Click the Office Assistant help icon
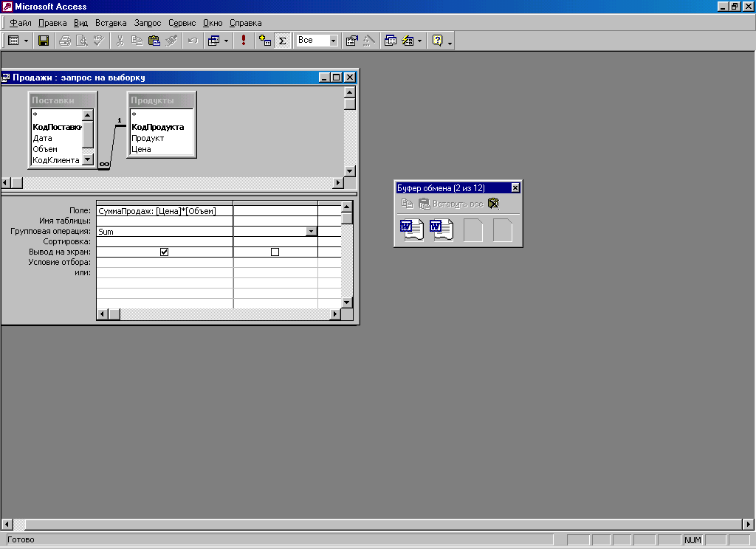This screenshot has width=756, height=549. (437, 41)
